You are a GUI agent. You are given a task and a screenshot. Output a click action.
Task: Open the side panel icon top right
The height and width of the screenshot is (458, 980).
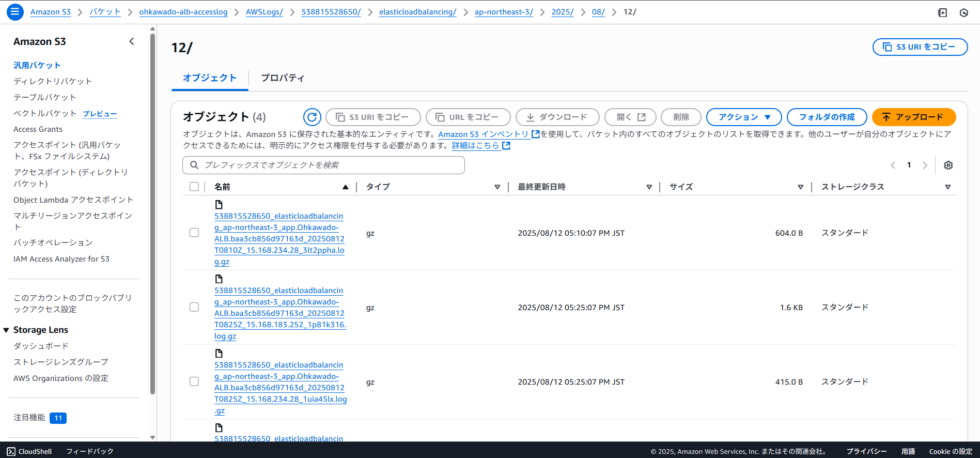pos(942,12)
